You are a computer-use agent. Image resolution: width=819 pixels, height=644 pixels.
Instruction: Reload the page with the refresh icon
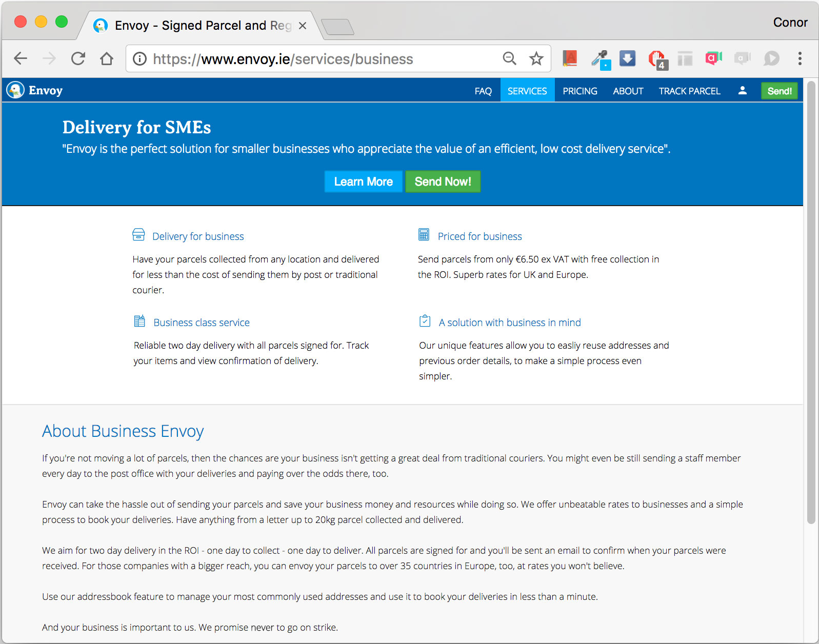(78, 58)
